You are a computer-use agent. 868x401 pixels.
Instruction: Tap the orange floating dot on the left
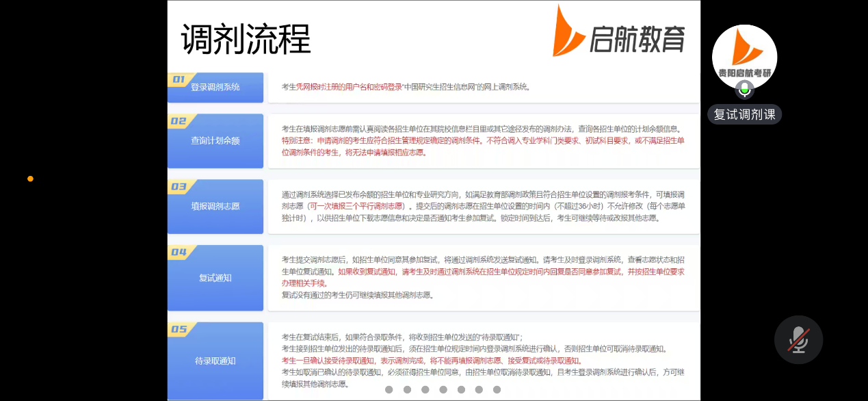pos(30,179)
